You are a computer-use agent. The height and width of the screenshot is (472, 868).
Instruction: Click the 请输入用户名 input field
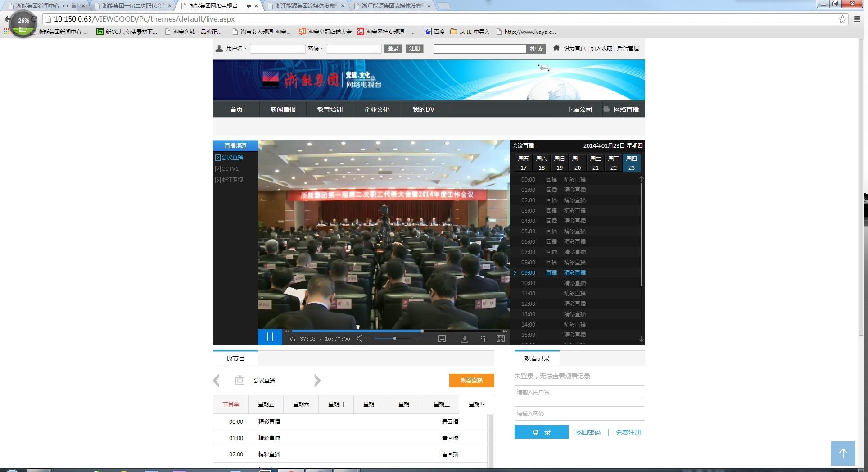coord(579,392)
